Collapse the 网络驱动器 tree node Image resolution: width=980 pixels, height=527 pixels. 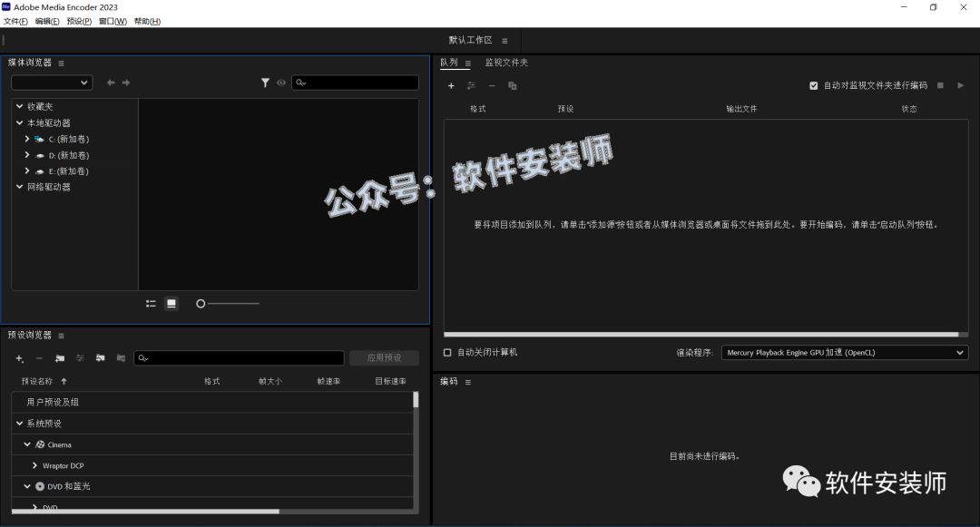(19, 187)
